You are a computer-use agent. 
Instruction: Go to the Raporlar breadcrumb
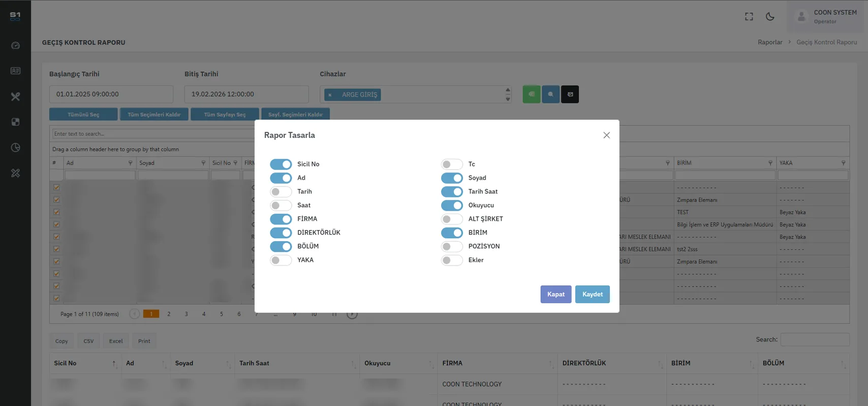pyautogui.click(x=769, y=42)
